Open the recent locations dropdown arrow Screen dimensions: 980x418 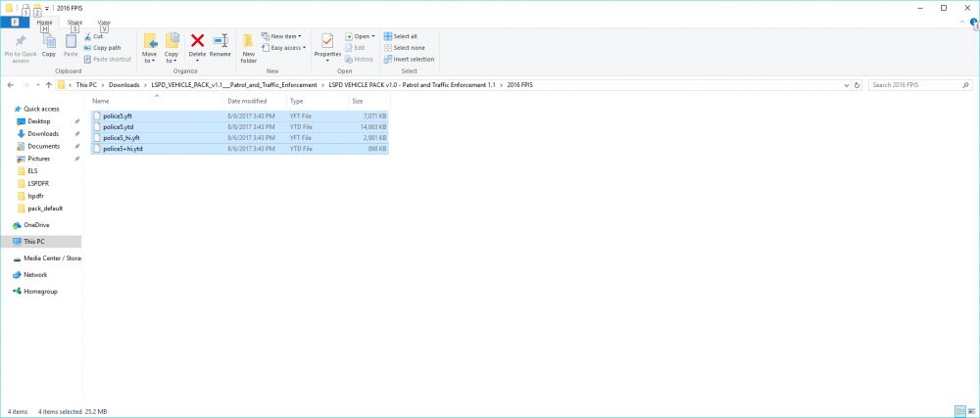click(x=37, y=85)
